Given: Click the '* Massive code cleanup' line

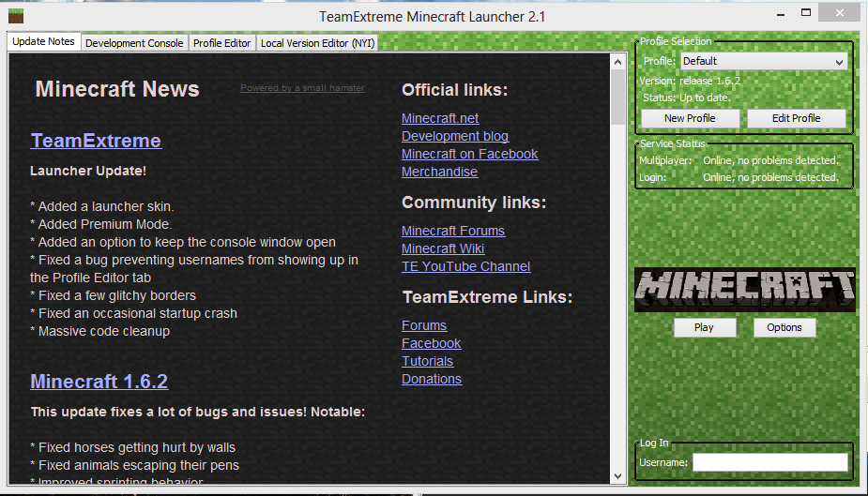Looking at the screenshot, I should tap(100, 331).
